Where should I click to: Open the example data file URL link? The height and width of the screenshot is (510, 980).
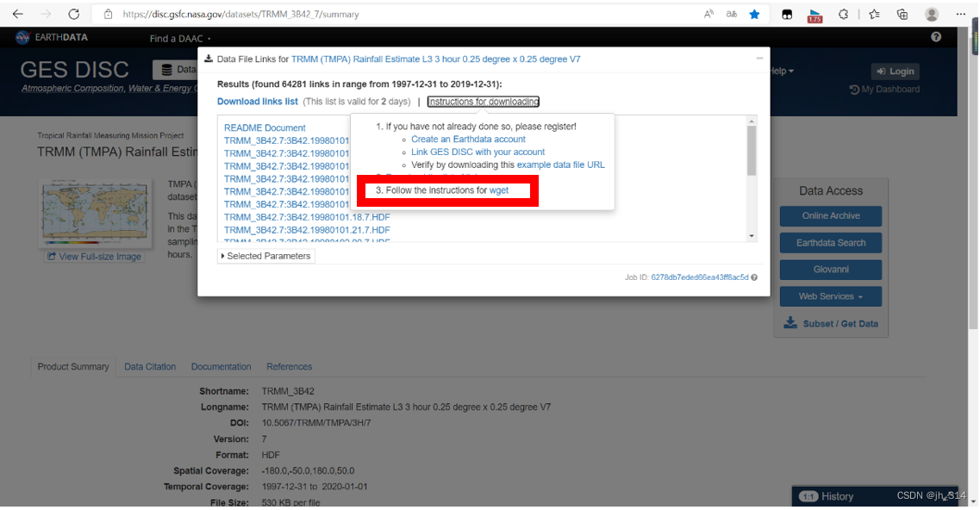[560, 165]
